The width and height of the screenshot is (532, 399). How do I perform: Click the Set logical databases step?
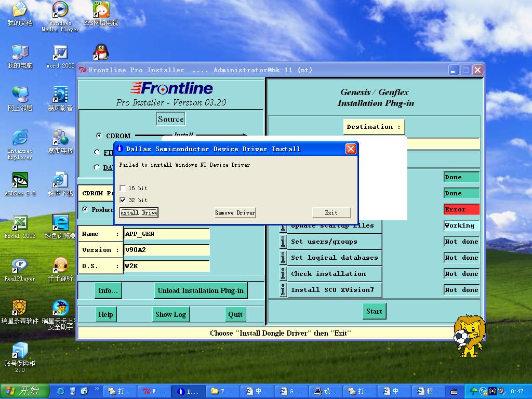click(335, 258)
